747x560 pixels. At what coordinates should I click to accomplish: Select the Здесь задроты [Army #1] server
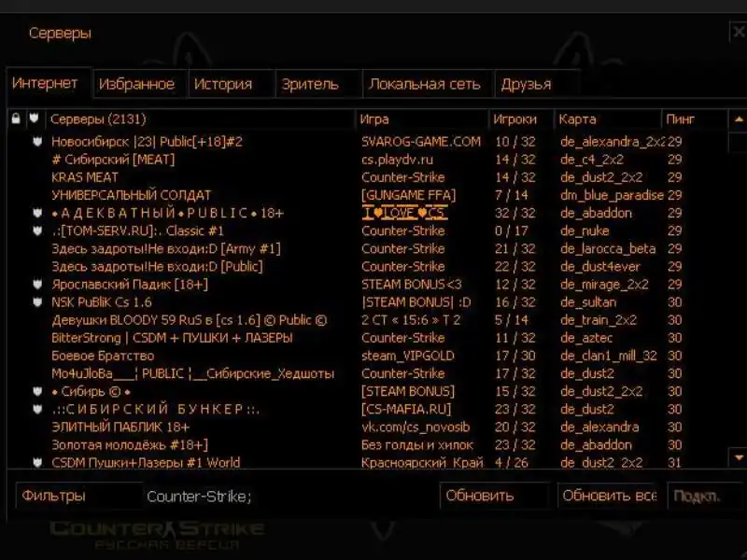(x=367, y=248)
